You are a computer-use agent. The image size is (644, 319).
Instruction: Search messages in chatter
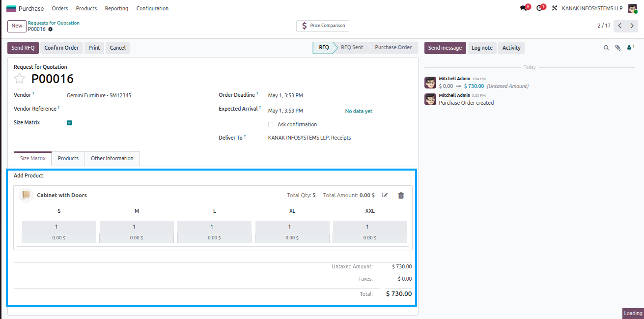tap(606, 48)
